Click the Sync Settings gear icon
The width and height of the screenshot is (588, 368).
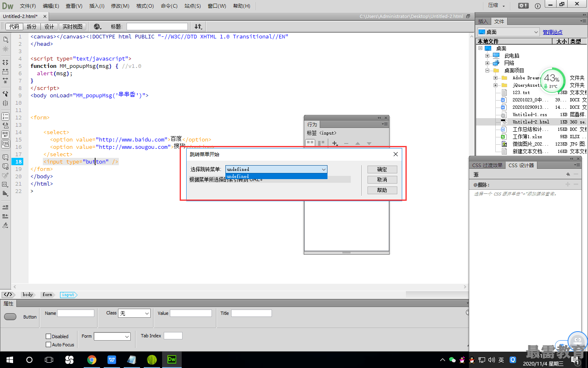tap(523, 6)
